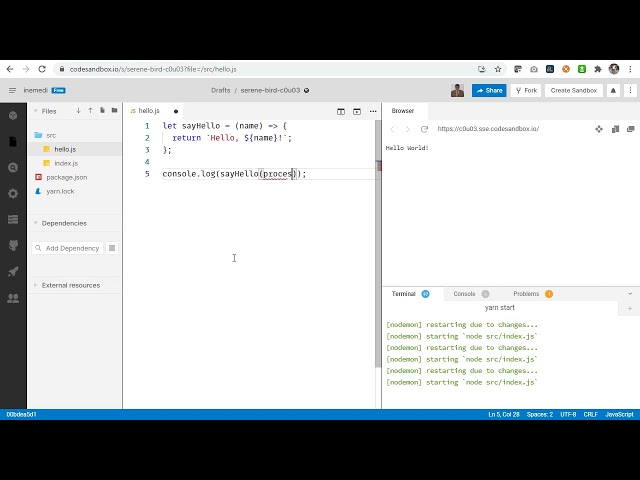Click the upload arrow icon in Files header
Screen dimensions: 640x480
click(x=90, y=111)
